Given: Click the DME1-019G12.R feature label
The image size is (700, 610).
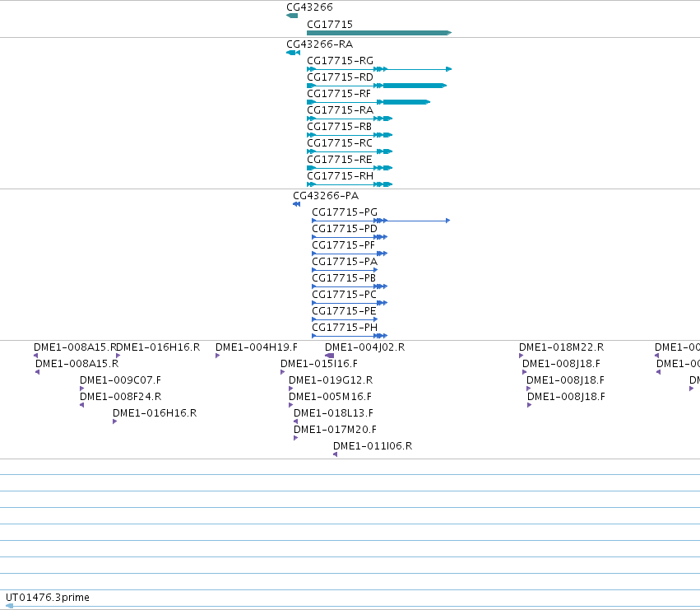Looking at the screenshot, I should tap(331, 381).
